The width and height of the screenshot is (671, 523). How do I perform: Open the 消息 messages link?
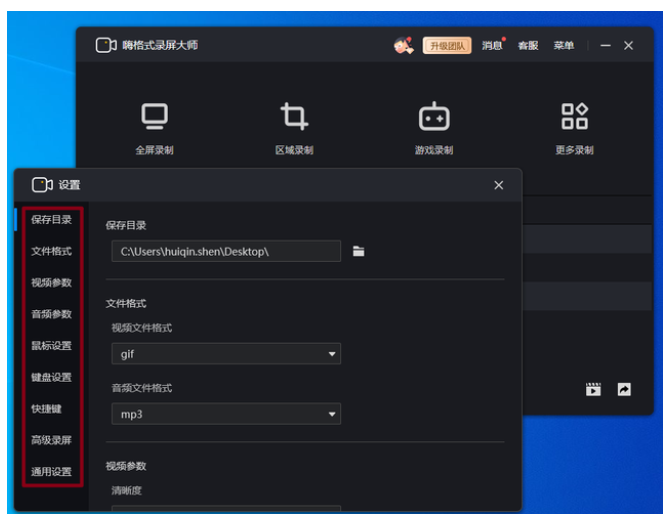point(492,46)
